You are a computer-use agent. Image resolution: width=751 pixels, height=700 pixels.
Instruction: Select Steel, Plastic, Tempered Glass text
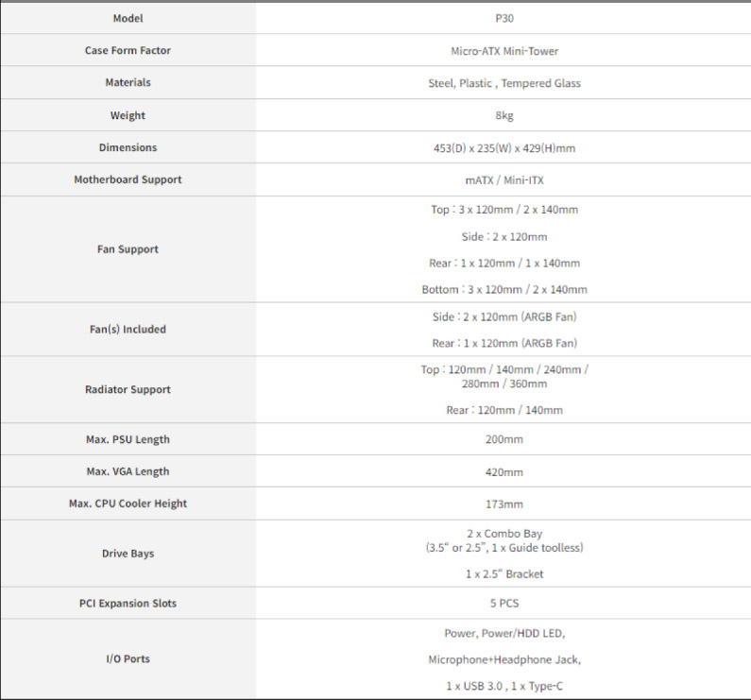click(504, 83)
